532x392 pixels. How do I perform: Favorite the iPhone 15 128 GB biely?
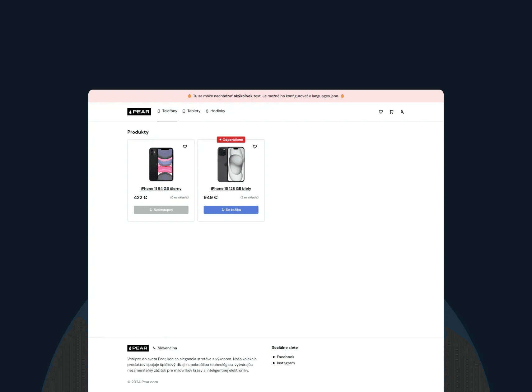[255, 147]
